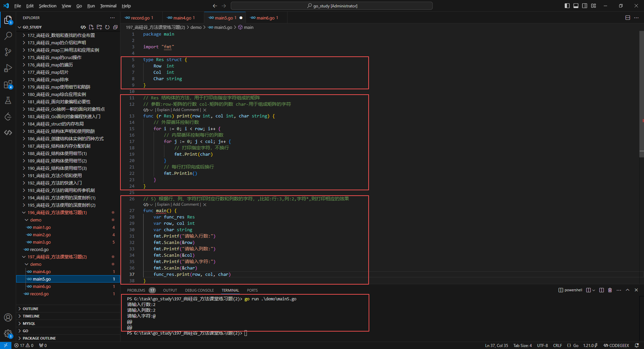
Task: Split the terminal pane
Action: point(601,290)
